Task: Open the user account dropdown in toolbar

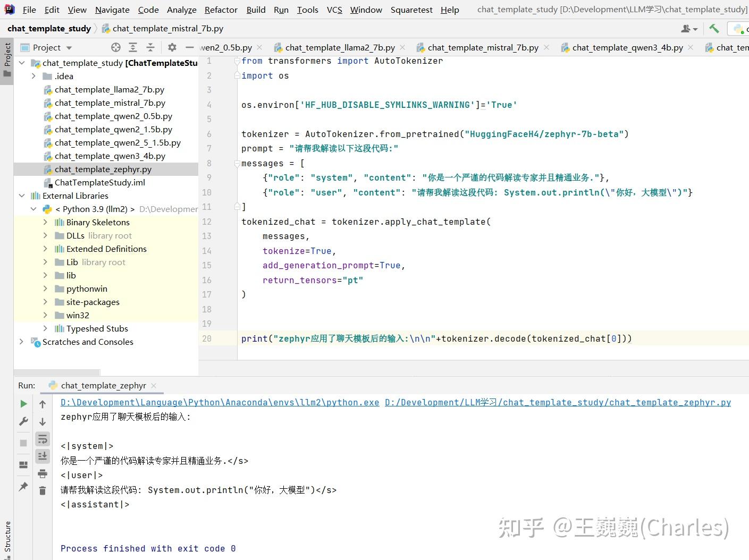Action: click(689, 29)
